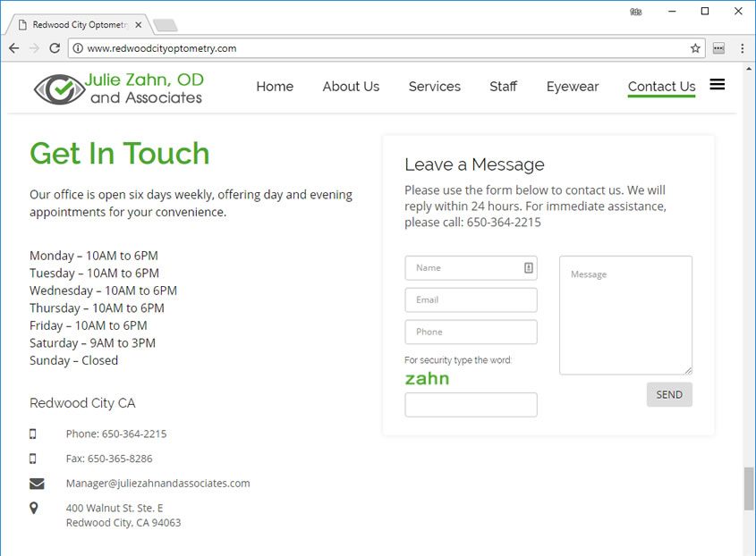This screenshot has width=756, height=556.
Task: Click the page's vertical scrollbar thumb
Action: pyautogui.click(x=748, y=488)
